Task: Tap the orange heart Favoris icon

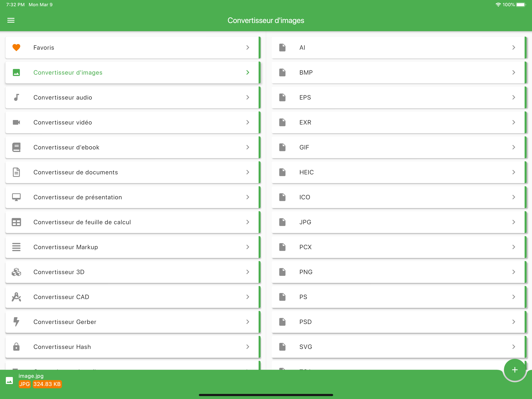Action: pyautogui.click(x=16, y=47)
